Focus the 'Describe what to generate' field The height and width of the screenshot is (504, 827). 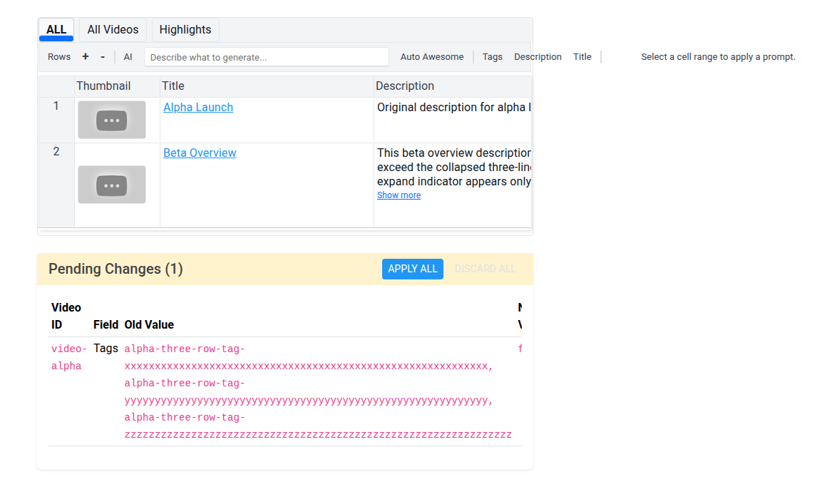click(267, 57)
